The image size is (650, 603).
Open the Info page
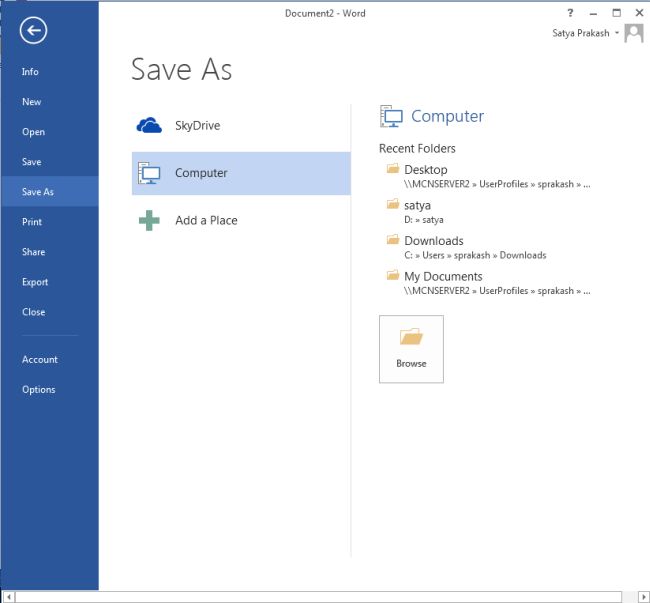pos(30,72)
